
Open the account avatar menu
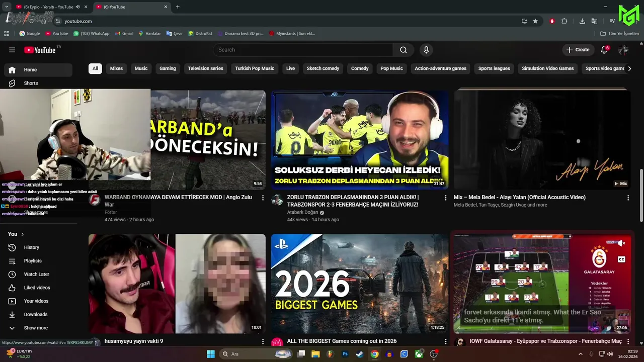click(x=623, y=50)
